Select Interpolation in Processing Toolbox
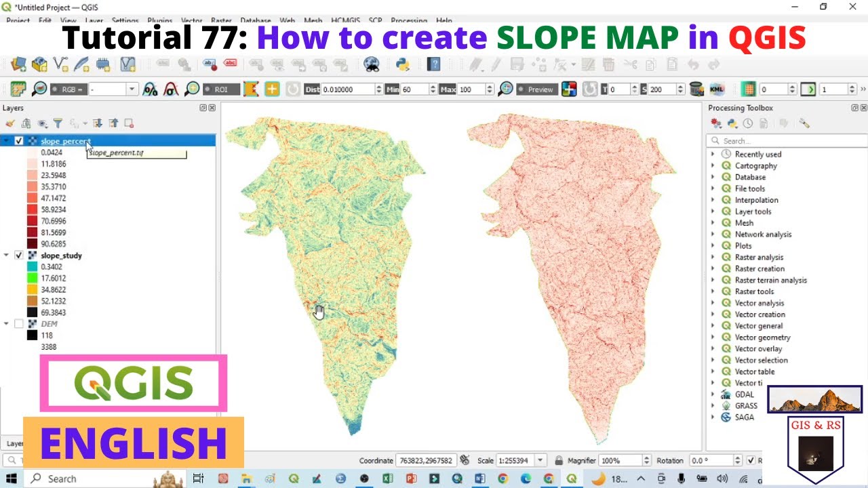The image size is (868, 488). point(756,200)
